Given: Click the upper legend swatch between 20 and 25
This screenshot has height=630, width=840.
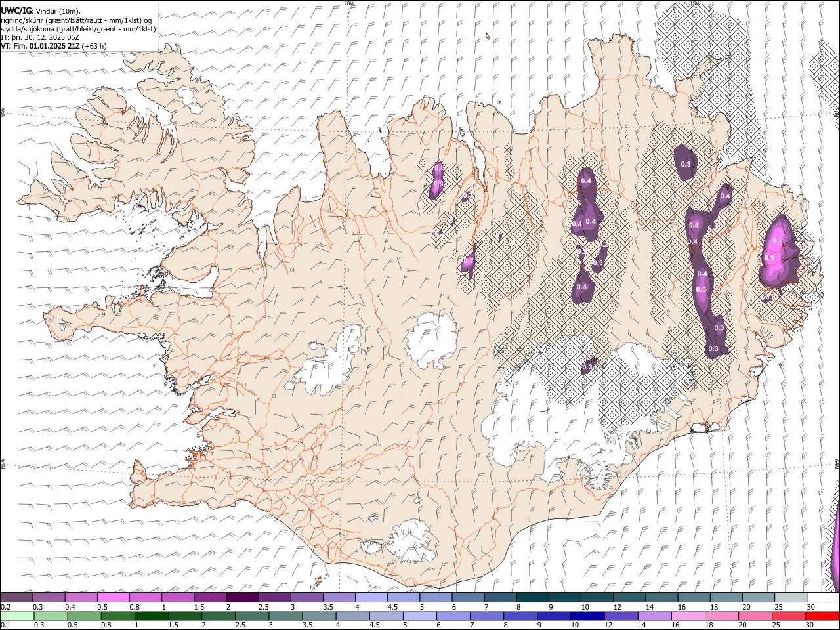Looking at the screenshot, I should click(758, 598).
